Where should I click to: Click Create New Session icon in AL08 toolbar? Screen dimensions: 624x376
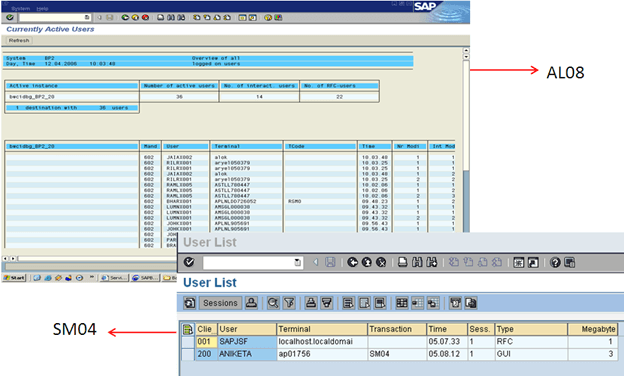242,18
